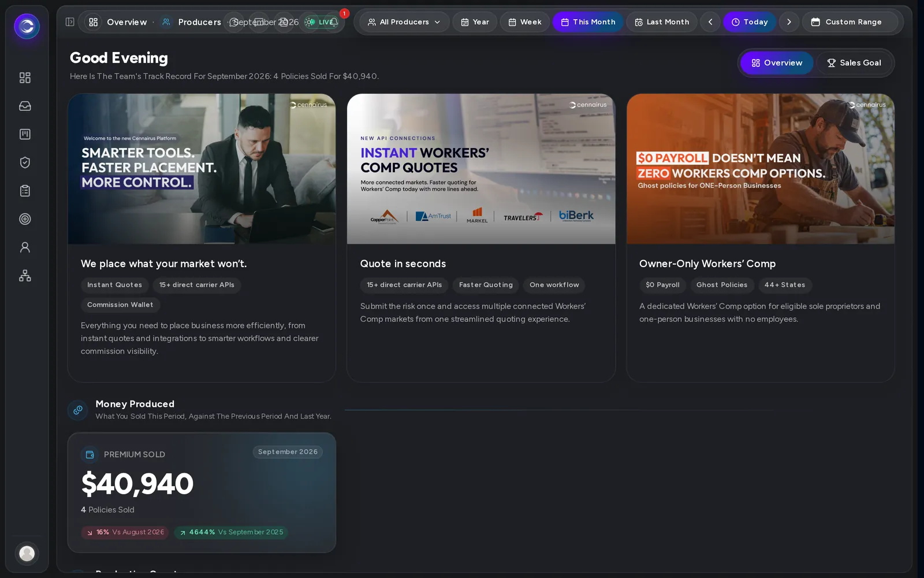Viewport: 924px width, 578px height.
Task: Click the Cennairus logo in sidebar
Action: point(27,26)
